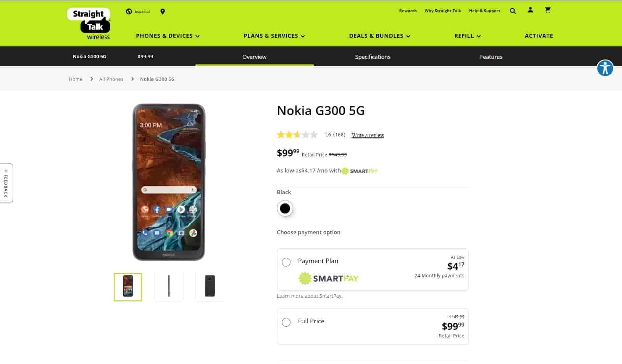
Task: Open the Plans & Services dropdown
Action: tap(274, 36)
